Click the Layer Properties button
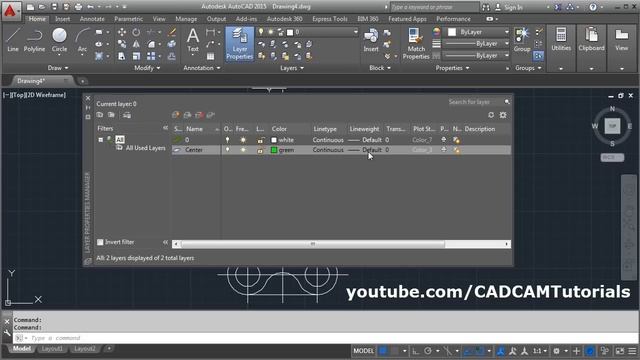 tap(240, 44)
